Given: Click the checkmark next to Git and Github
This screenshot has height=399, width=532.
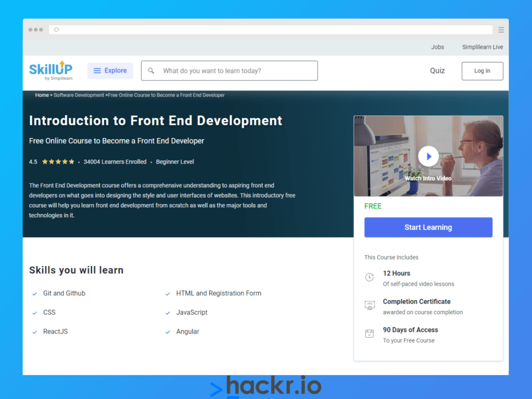Looking at the screenshot, I should 35,294.
